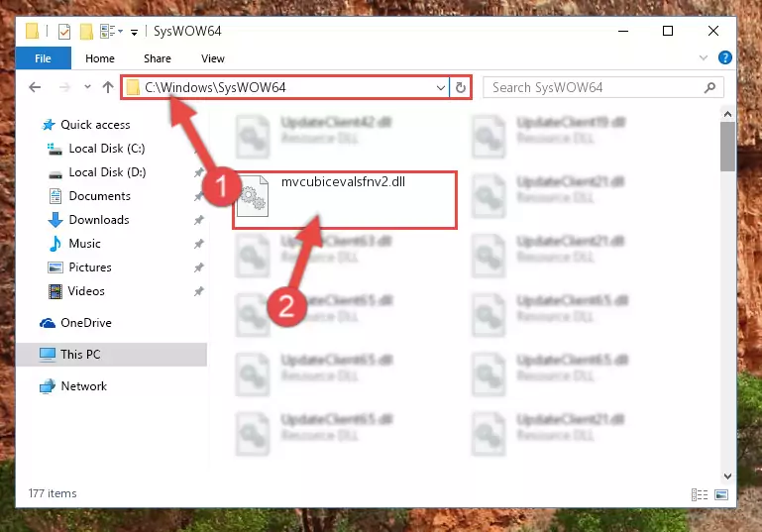Image resolution: width=762 pixels, height=532 pixels.
Task: Click the folder icon at title bar left
Action: point(32,31)
